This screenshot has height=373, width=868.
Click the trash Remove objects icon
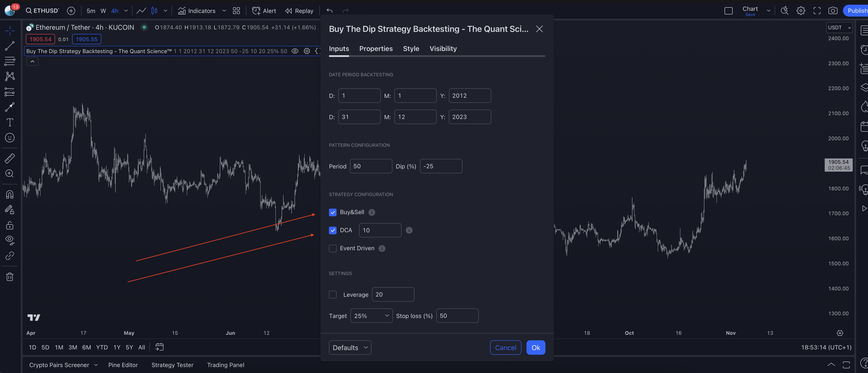(10, 277)
